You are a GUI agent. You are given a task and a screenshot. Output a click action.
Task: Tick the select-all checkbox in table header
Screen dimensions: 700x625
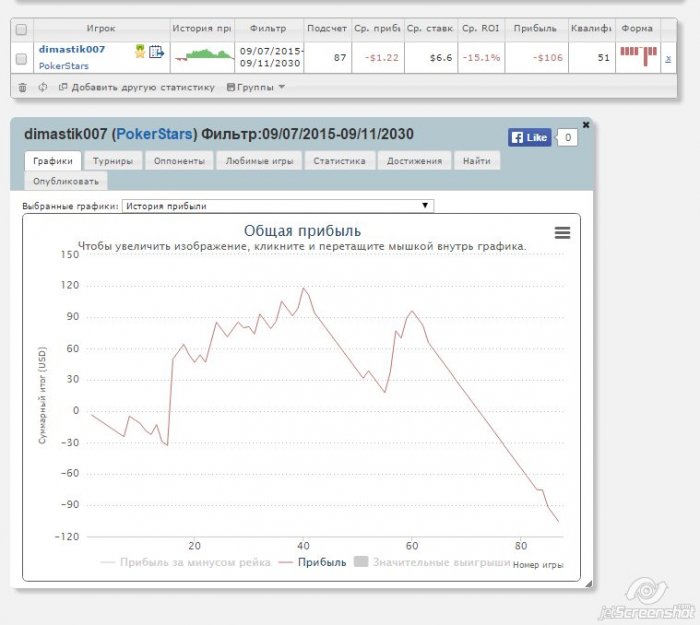point(21,29)
